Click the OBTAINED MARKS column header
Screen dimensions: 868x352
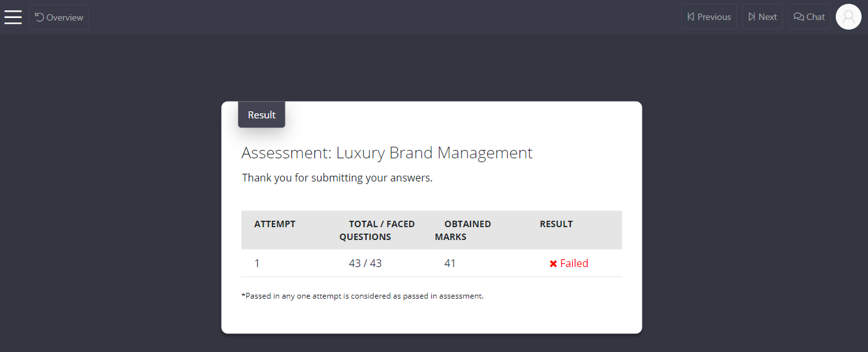[x=463, y=230]
